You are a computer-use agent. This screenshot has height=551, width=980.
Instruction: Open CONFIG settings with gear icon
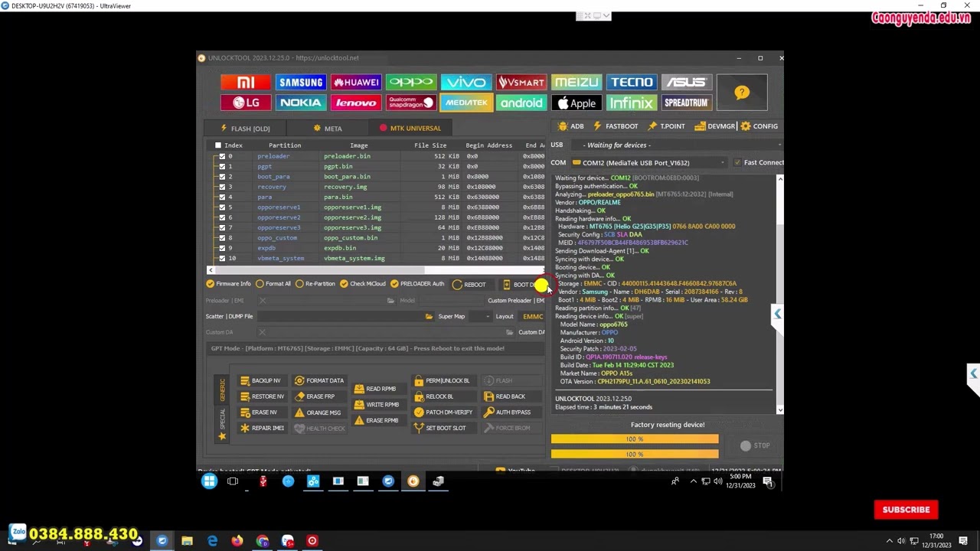pyautogui.click(x=759, y=126)
